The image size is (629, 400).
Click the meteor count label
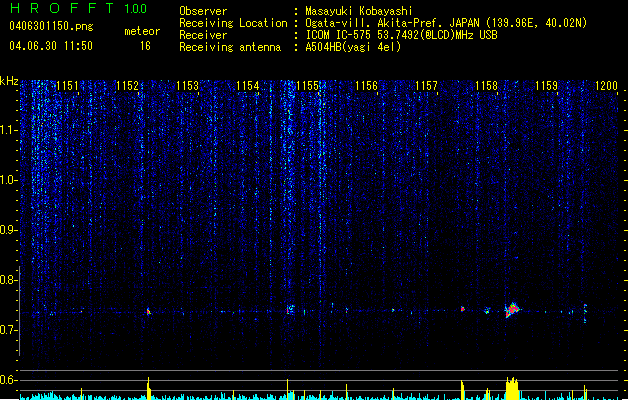point(142,31)
